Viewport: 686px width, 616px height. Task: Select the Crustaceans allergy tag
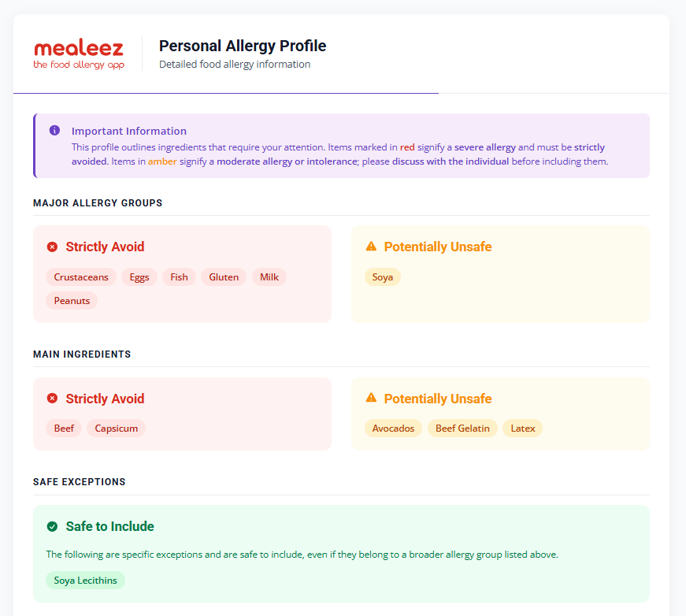pos(81,277)
